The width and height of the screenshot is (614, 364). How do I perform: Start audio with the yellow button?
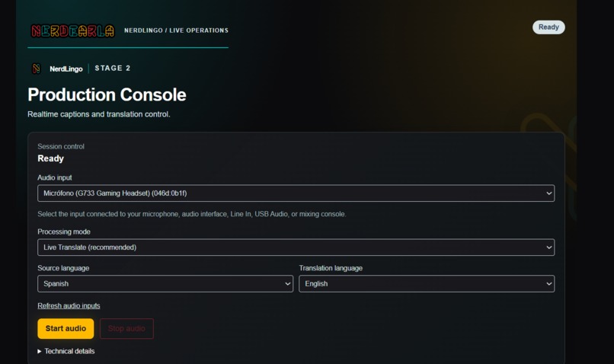66,328
